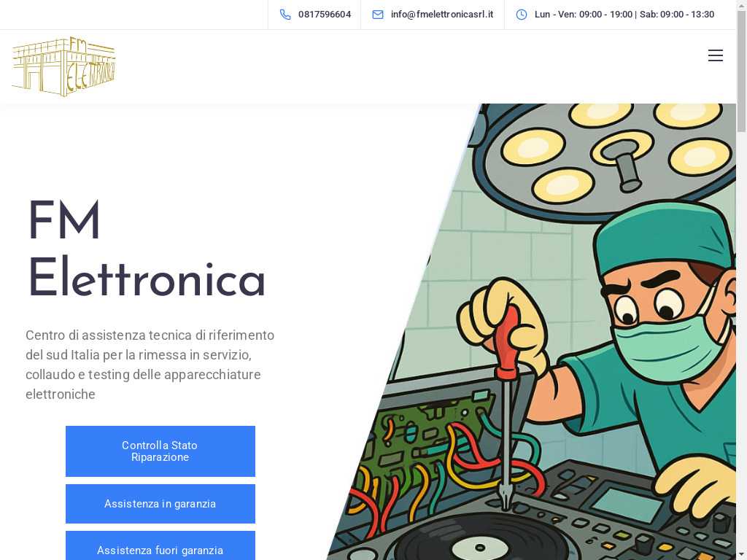
Task: Click the phone handset icon
Action: click(285, 15)
